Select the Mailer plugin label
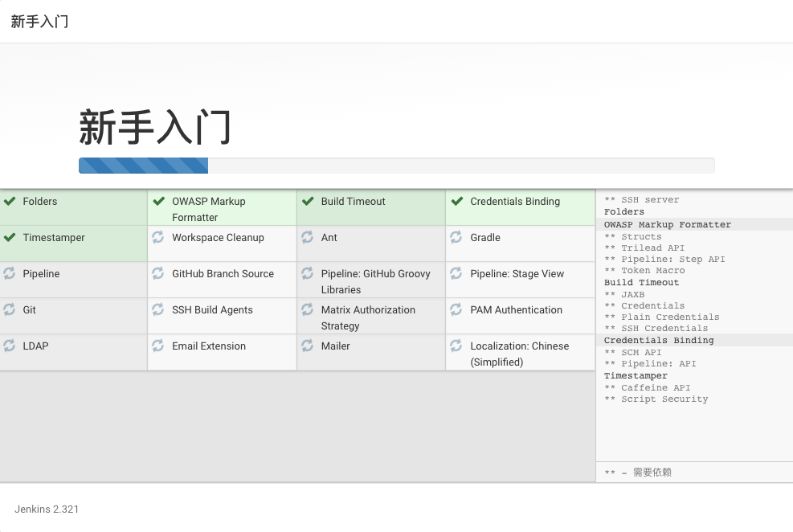 tap(335, 346)
